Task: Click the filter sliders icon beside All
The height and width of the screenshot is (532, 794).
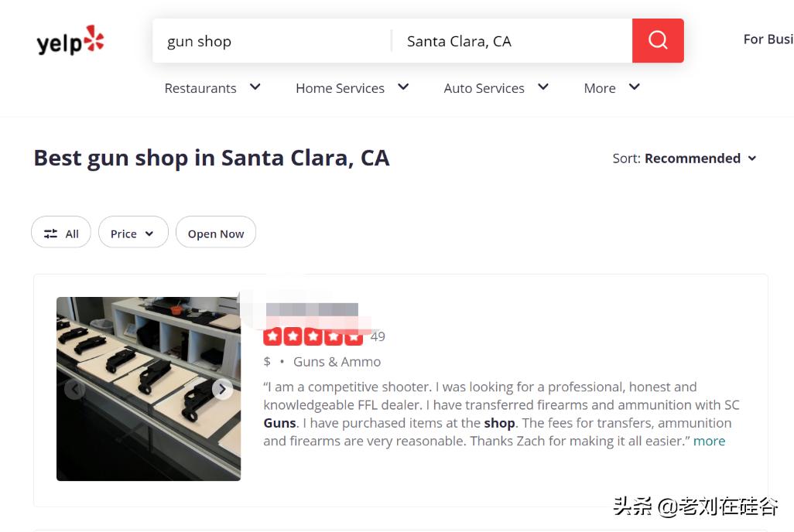Action: tap(50, 234)
